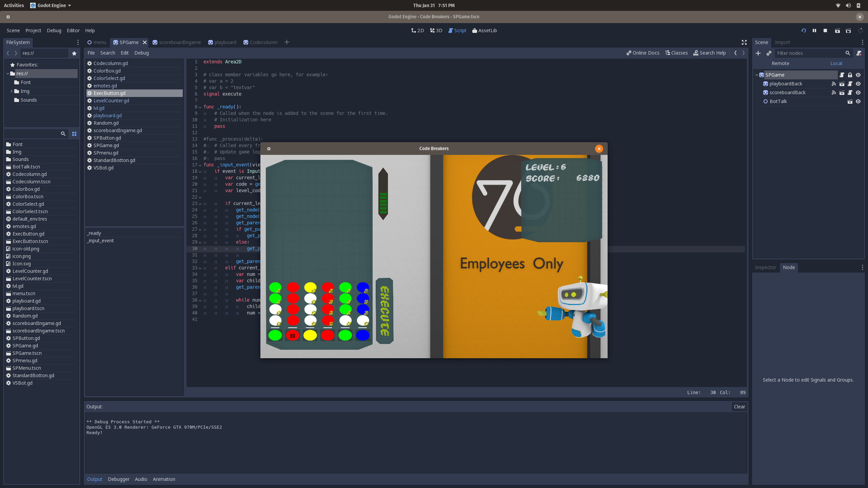Fold the _input_event function at line 17

click(x=200, y=165)
